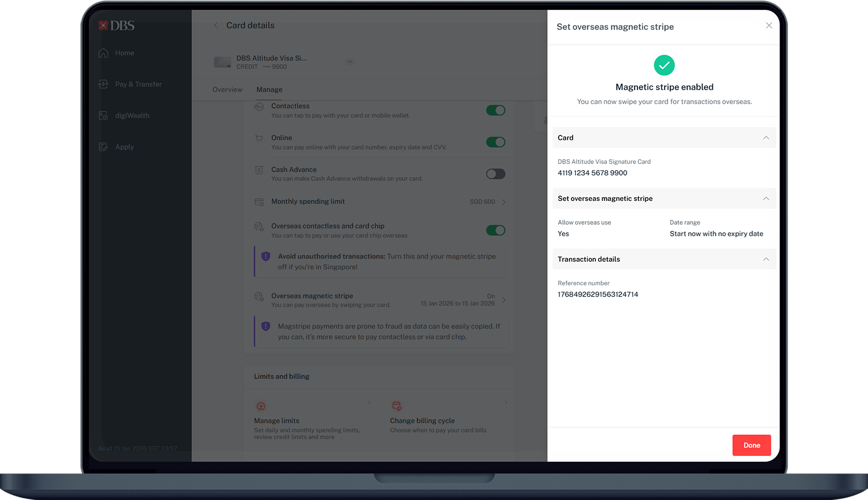Switch to the Overview tab
Viewport: 868px width, 500px height.
[227, 89]
